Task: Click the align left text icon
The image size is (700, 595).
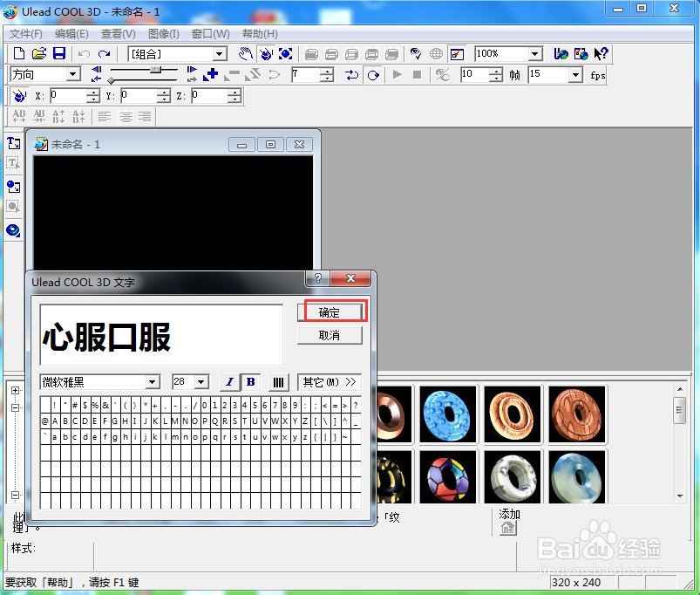Action: pos(105,117)
